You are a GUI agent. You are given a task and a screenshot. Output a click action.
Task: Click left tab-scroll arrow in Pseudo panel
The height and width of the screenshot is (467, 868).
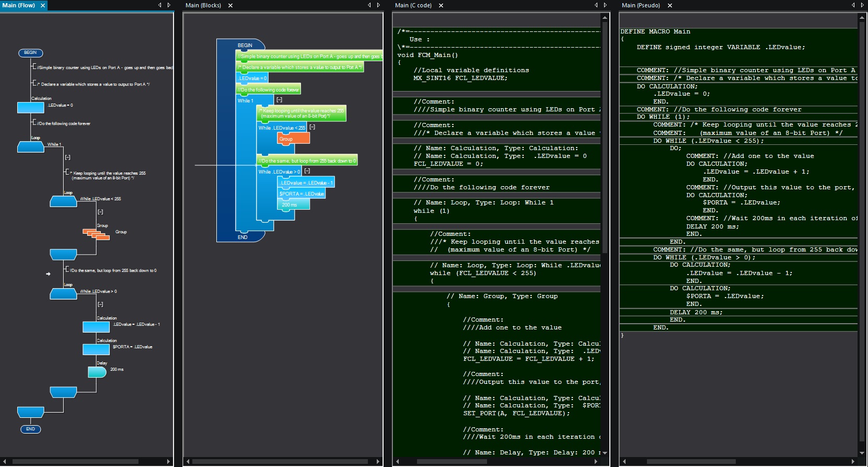pos(853,5)
